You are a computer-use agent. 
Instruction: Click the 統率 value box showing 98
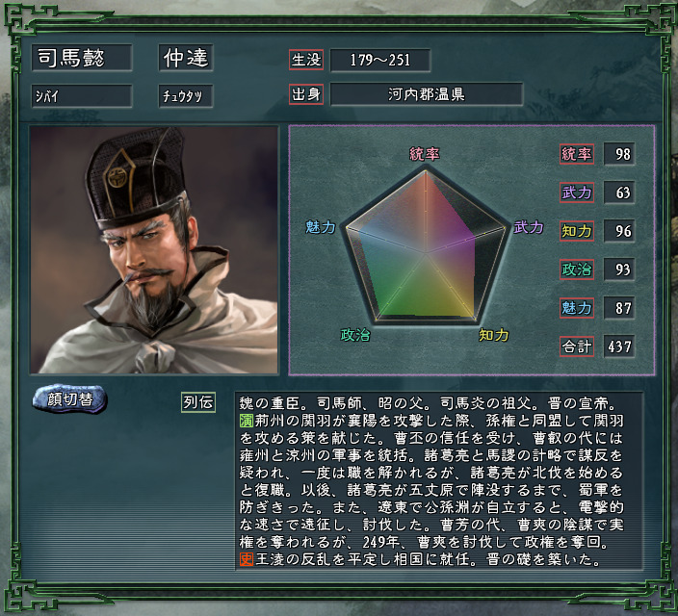pos(619,154)
